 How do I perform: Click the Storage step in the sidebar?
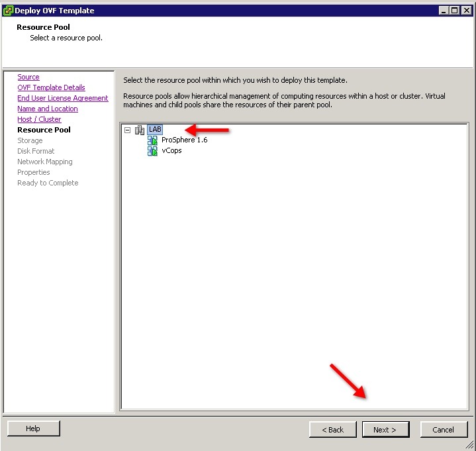tap(30, 141)
